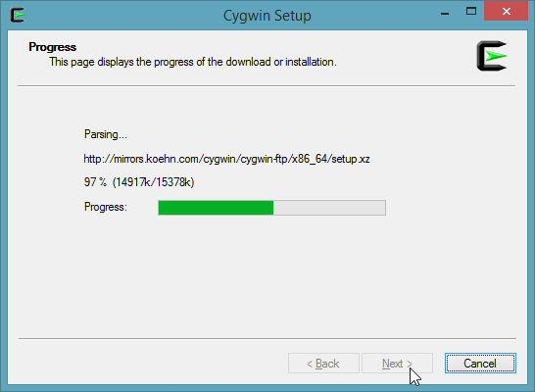The width and height of the screenshot is (535, 392).
Task: Click the separator line above the buttons
Action: tap(267, 339)
